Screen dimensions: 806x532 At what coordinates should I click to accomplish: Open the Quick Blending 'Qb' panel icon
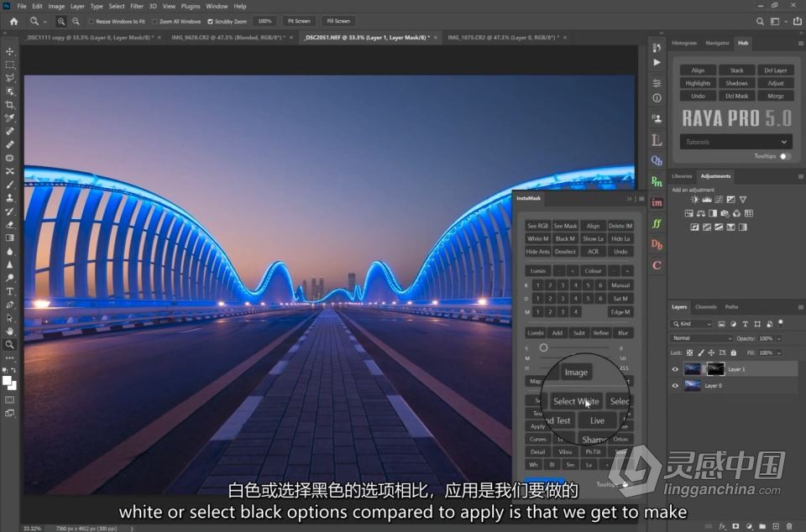pyautogui.click(x=657, y=161)
